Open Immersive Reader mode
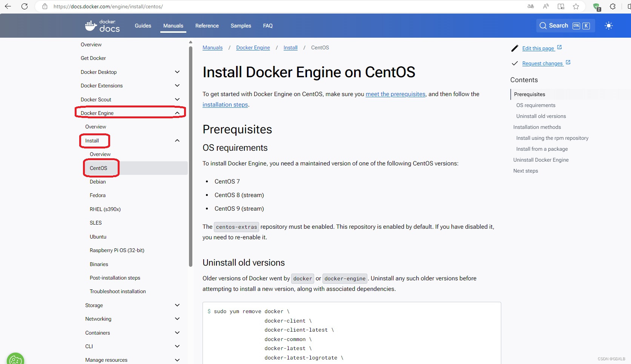Screen dimensions: 631x364 click(x=561, y=6)
